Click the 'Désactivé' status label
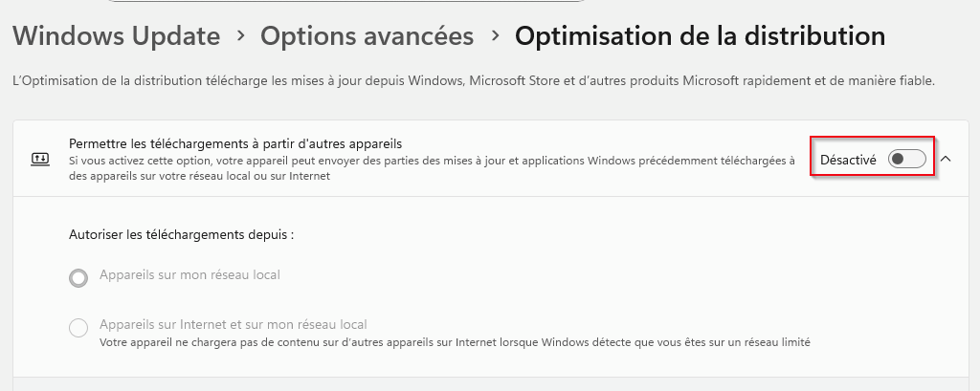 (848, 160)
